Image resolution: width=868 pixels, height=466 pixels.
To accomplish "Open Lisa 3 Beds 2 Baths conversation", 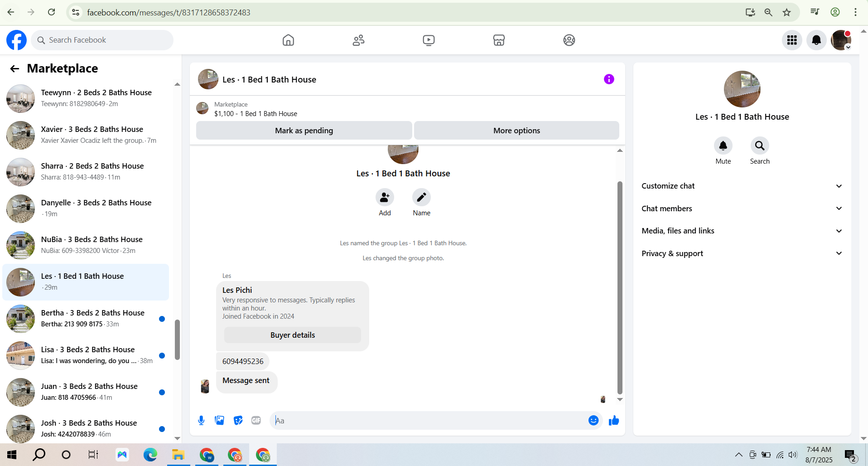I will [x=86, y=355].
